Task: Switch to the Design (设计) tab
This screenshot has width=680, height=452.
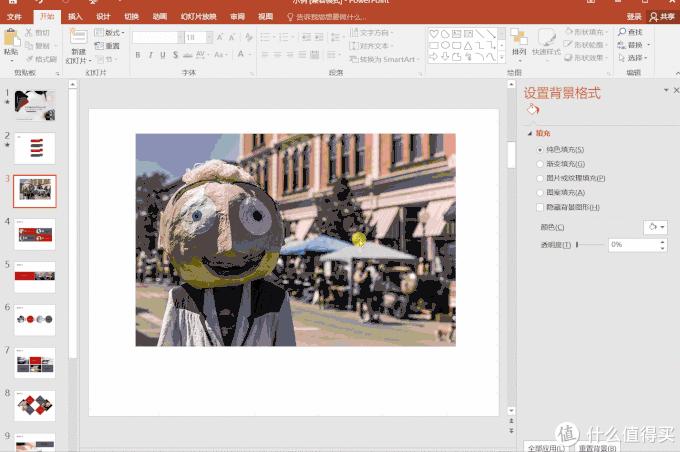Action: (103, 16)
